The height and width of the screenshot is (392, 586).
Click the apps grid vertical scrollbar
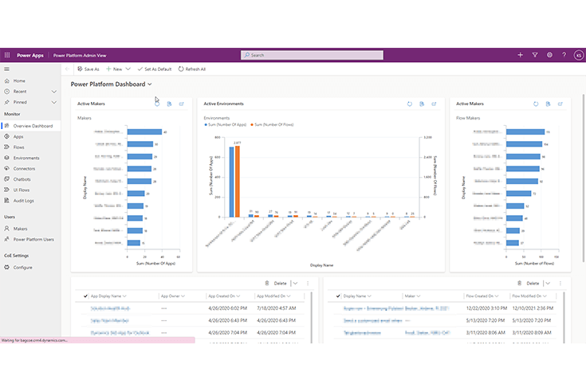(311, 317)
